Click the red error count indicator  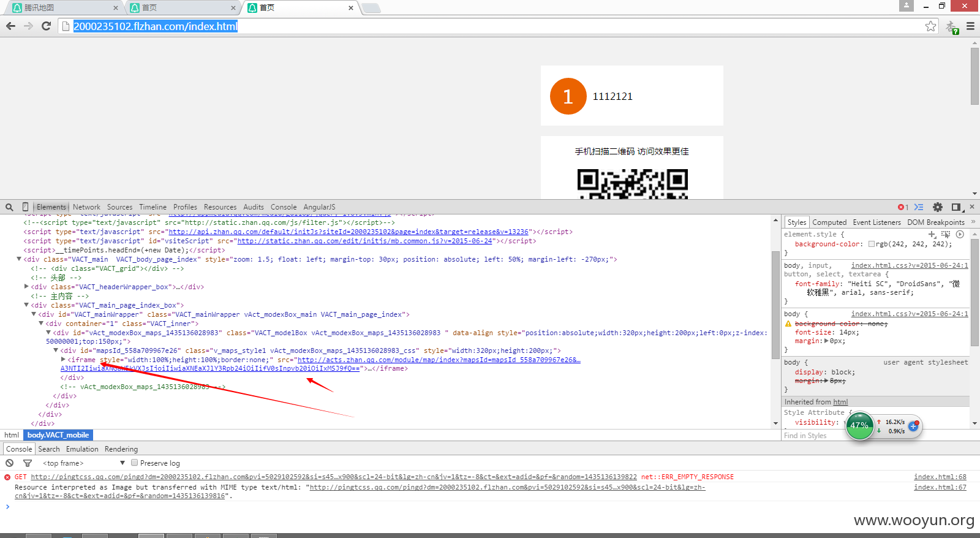903,207
